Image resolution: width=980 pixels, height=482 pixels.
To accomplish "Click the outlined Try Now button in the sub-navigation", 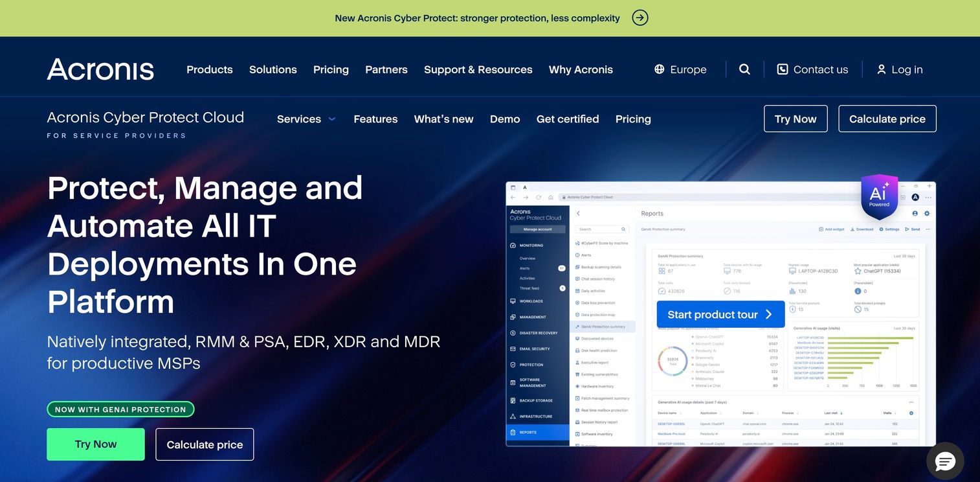I will [796, 119].
